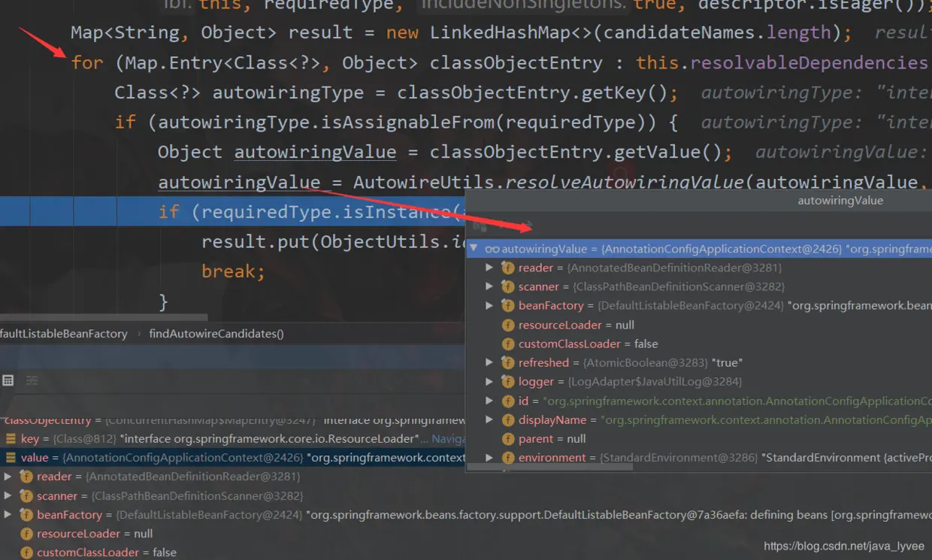Expand the scanner field in autowiringValue popup
Image resolution: width=932 pixels, height=560 pixels.
pos(489,286)
